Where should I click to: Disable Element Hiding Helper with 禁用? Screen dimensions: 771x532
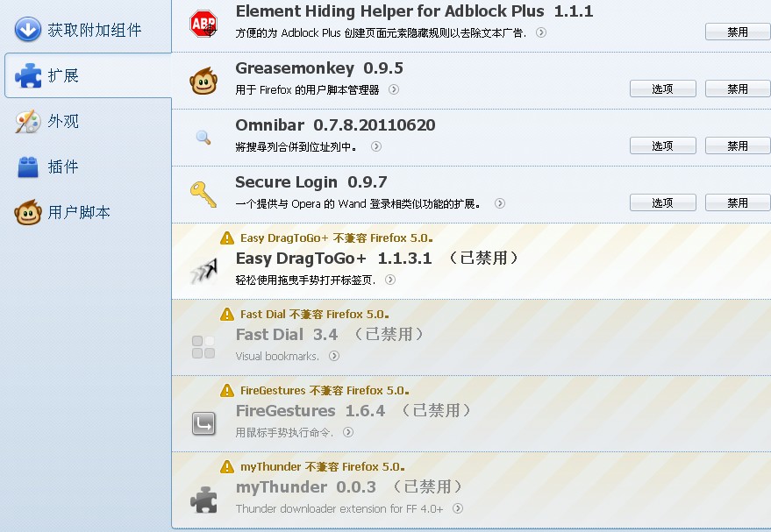coord(738,32)
